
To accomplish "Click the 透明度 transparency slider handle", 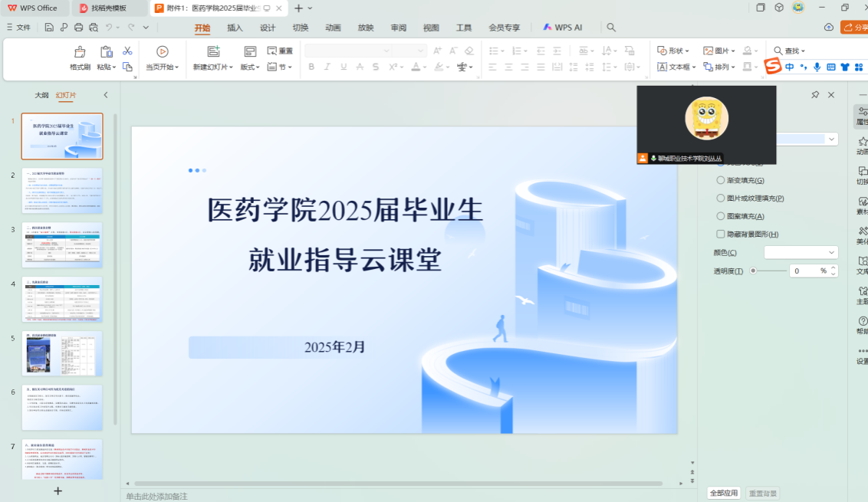I will coord(753,271).
